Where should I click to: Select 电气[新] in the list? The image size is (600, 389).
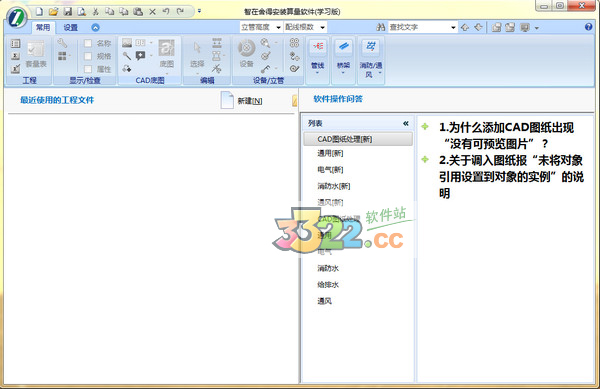coord(330,169)
